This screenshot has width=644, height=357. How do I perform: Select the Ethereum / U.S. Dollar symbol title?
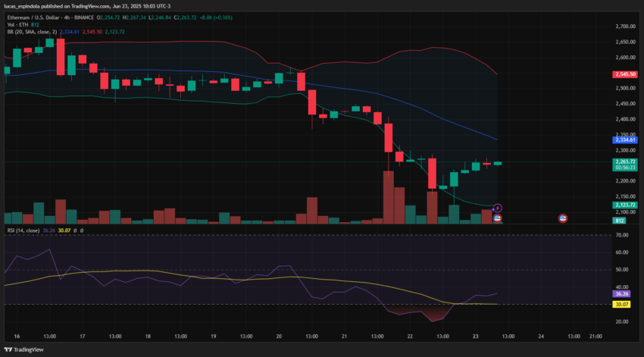pos(33,17)
